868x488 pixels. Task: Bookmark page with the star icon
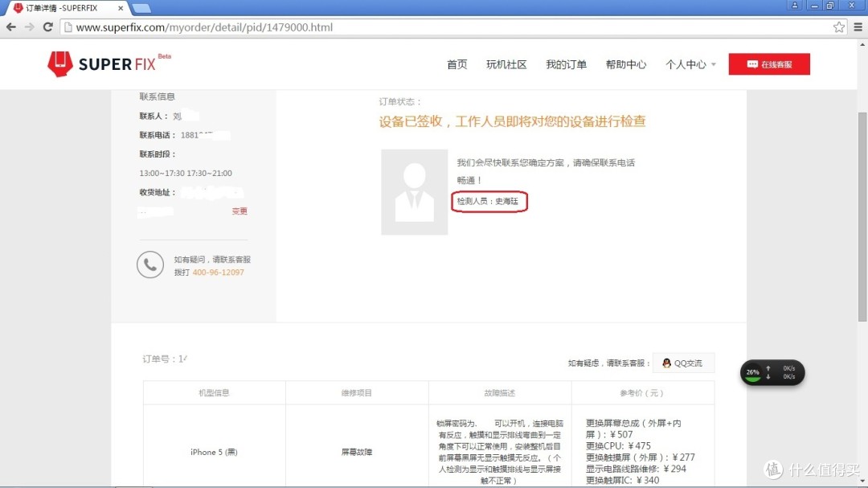point(838,27)
